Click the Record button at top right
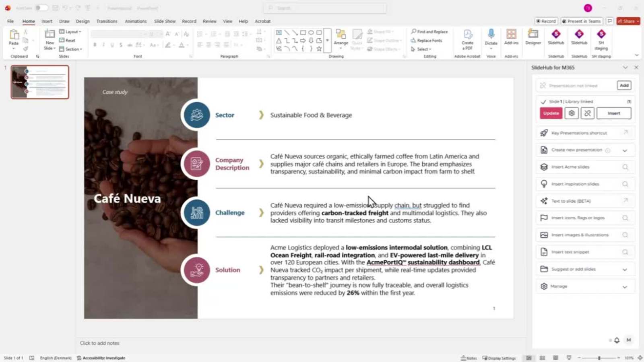The image size is (644, 362). [x=546, y=21]
